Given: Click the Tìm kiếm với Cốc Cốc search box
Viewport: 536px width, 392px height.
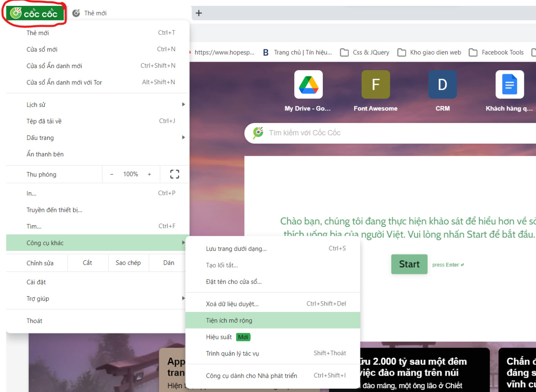Looking at the screenshot, I should coord(390,133).
